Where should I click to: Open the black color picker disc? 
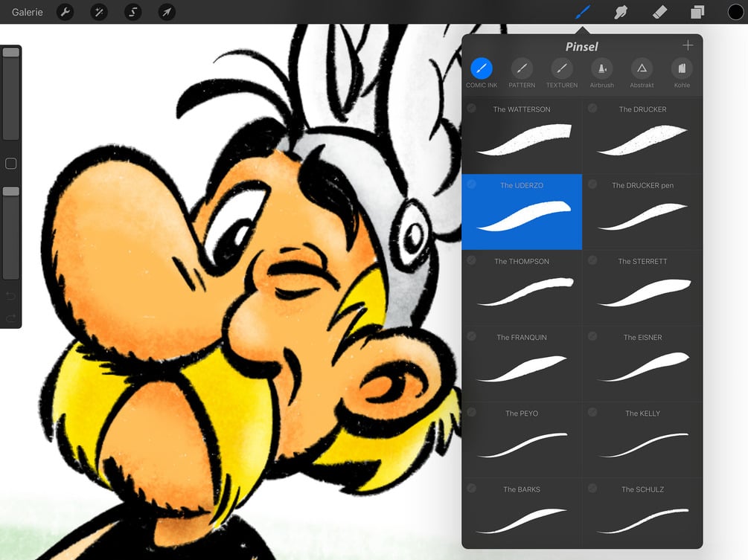tap(735, 12)
